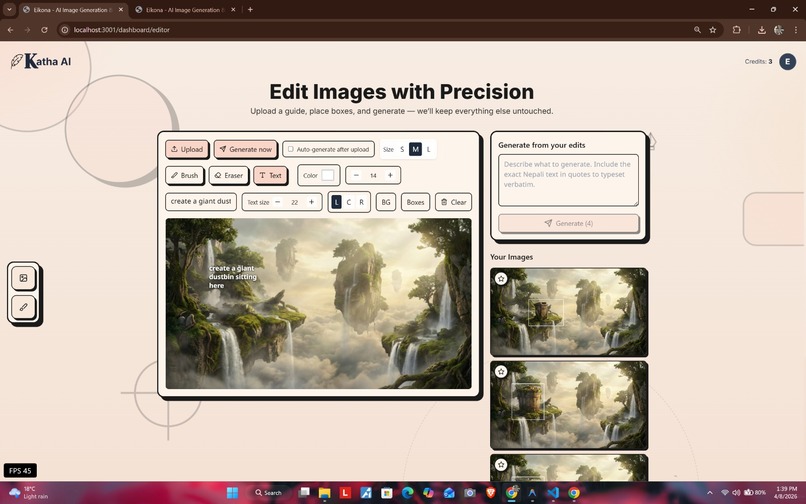Open browser downloads
This screenshot has height=504, width=806.
pyautogui.click(x=761, y=30)
